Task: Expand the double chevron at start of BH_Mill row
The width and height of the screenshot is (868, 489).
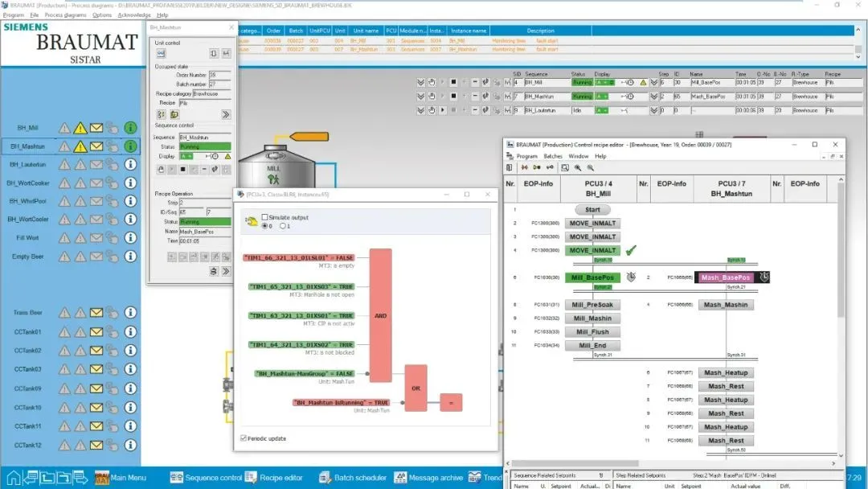Action: 420,82
